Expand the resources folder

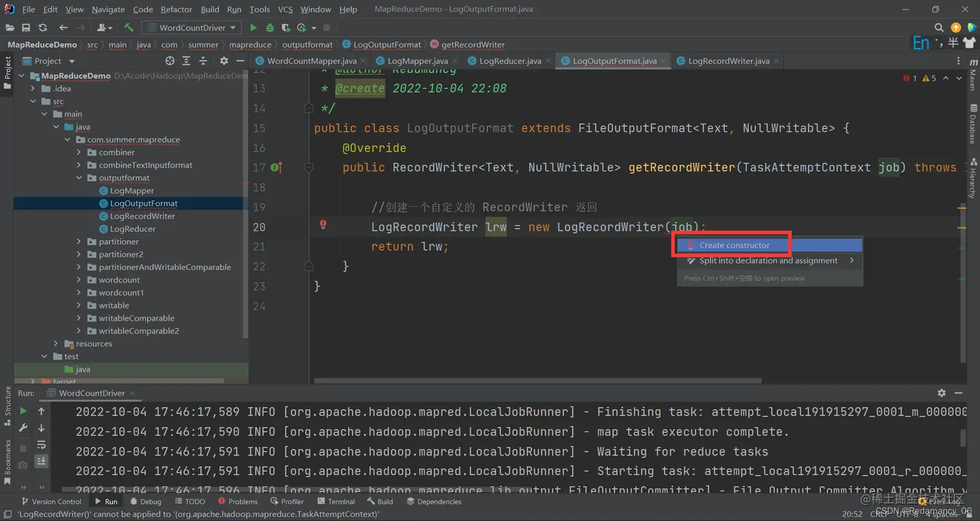pyautogui.click(x=56, y=343)
